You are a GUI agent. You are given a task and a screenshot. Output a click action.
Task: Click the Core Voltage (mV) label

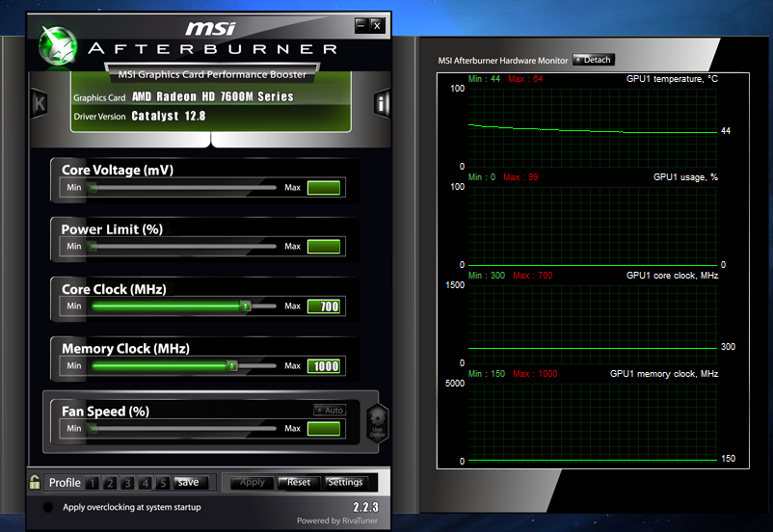click(118, 170)
